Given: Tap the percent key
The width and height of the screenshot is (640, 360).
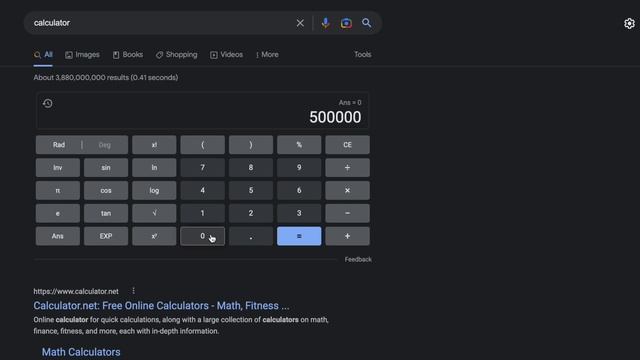Looking at the screenshot, I should [x=299, y=145].
